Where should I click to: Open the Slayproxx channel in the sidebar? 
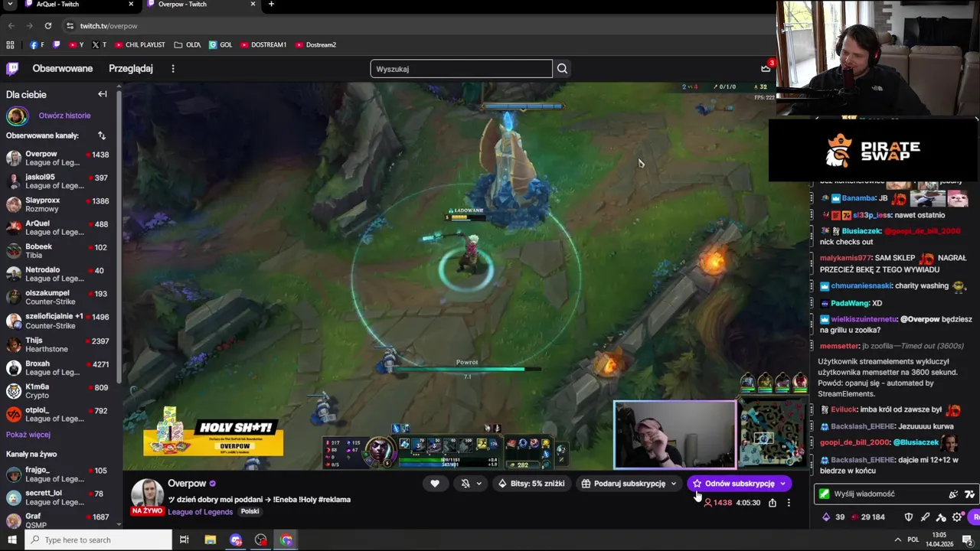coord(58,204)
